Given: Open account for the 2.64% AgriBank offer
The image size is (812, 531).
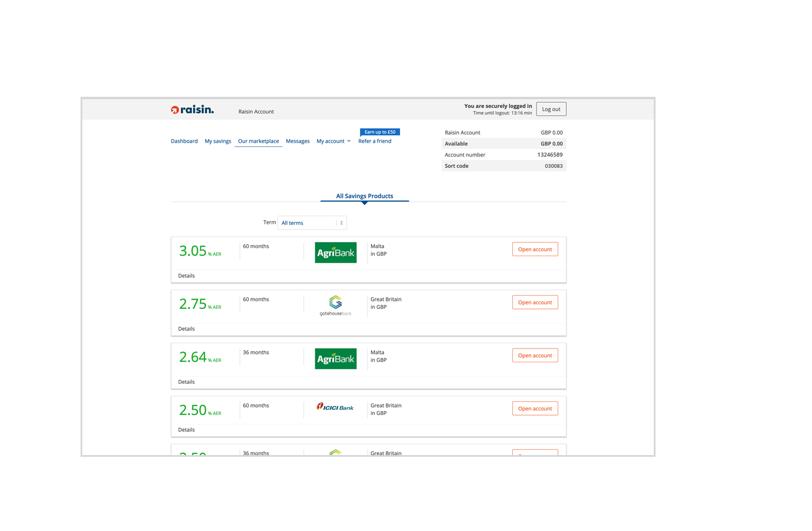Looking at the screenshot, I should pos(535,355).
